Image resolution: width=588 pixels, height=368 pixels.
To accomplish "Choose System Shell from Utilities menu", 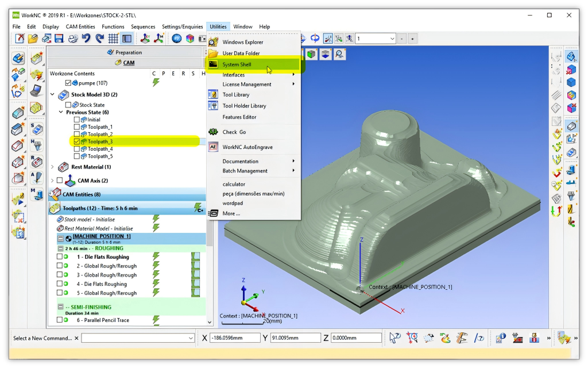I will point(253,64).
